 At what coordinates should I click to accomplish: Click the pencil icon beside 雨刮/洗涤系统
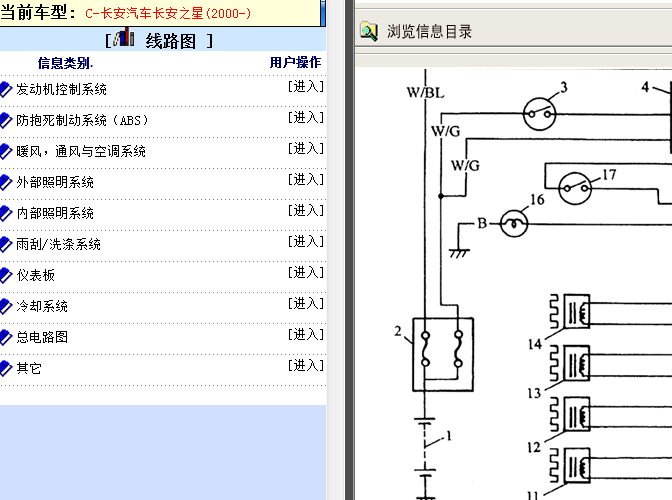pyautogui.click(x=6, y=244)
